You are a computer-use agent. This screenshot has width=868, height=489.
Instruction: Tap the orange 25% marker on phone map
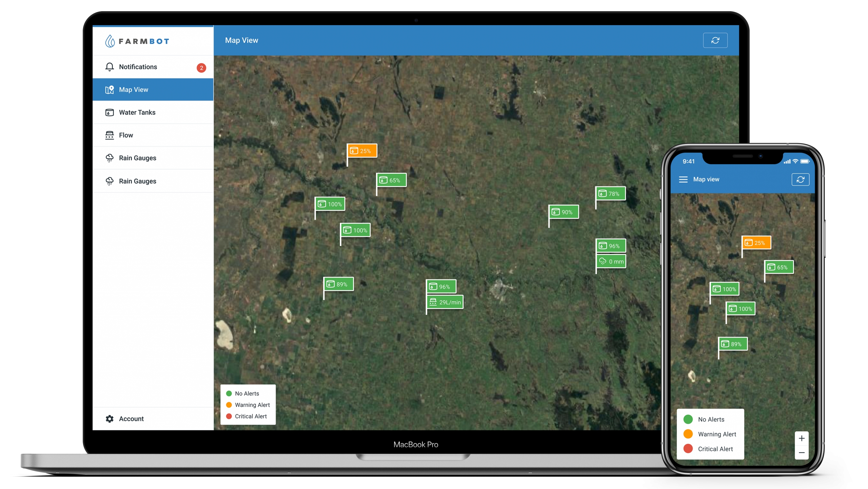(756, 243)
